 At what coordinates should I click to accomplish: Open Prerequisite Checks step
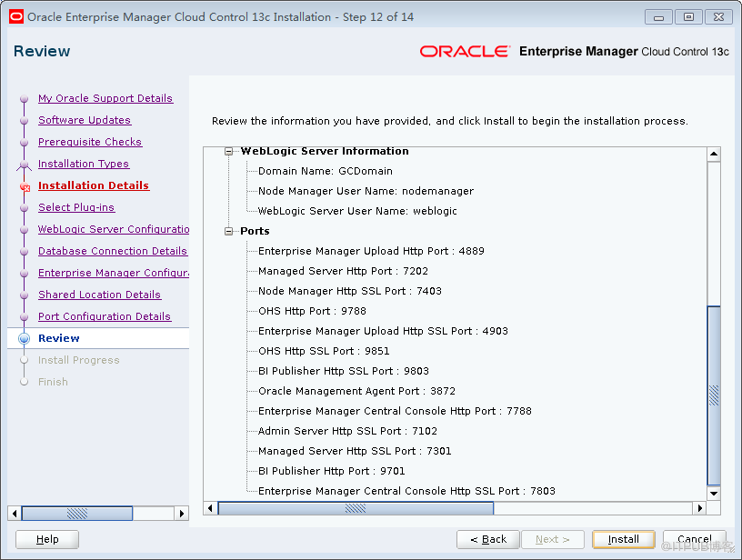(x=90, y=142)
